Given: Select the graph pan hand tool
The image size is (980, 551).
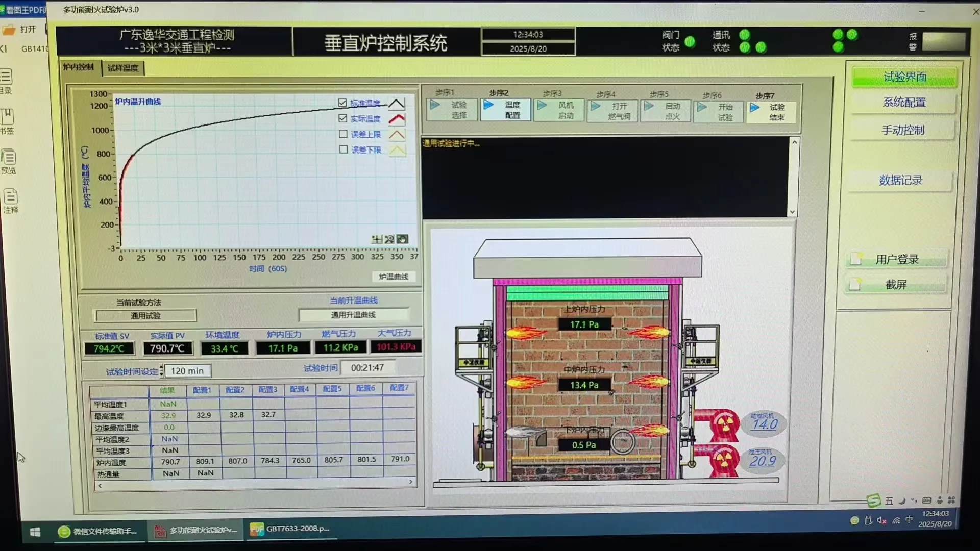Looking at the screenshot, I should point(402,238).
